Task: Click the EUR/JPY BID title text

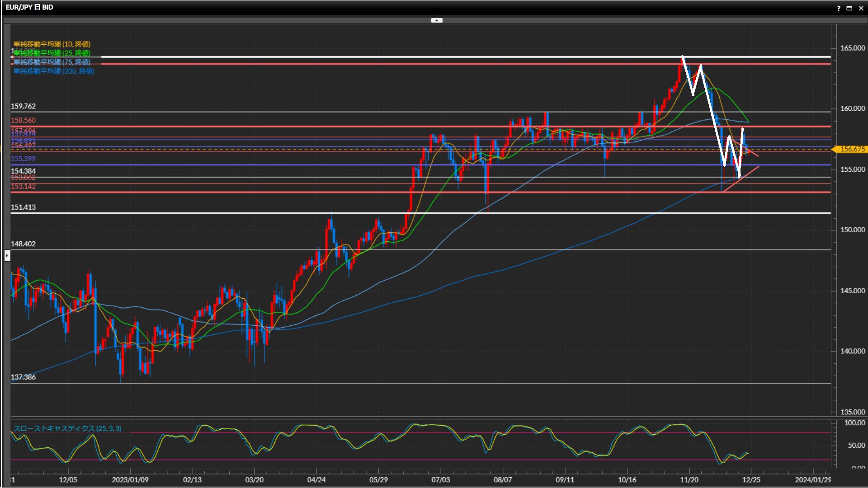Action: click(29, 7)
